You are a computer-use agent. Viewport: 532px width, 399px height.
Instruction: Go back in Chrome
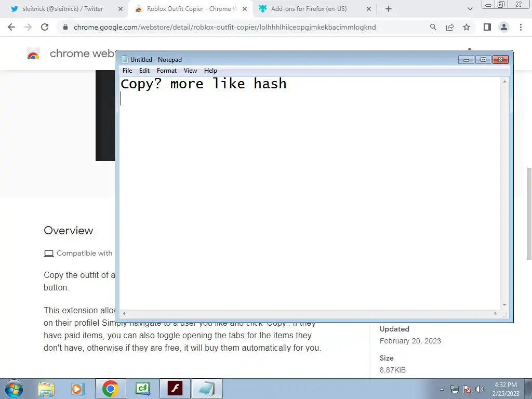point(11,27)
